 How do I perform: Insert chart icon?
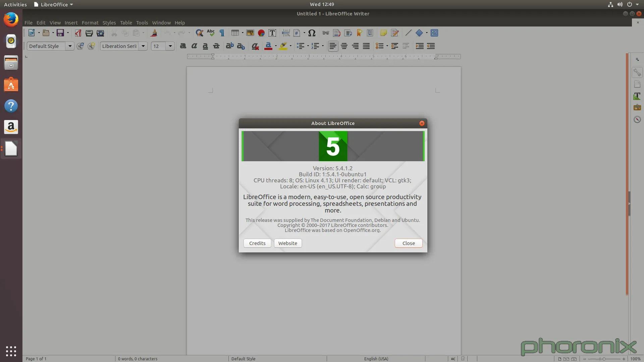pyautogui.click(x=261, y=33)
